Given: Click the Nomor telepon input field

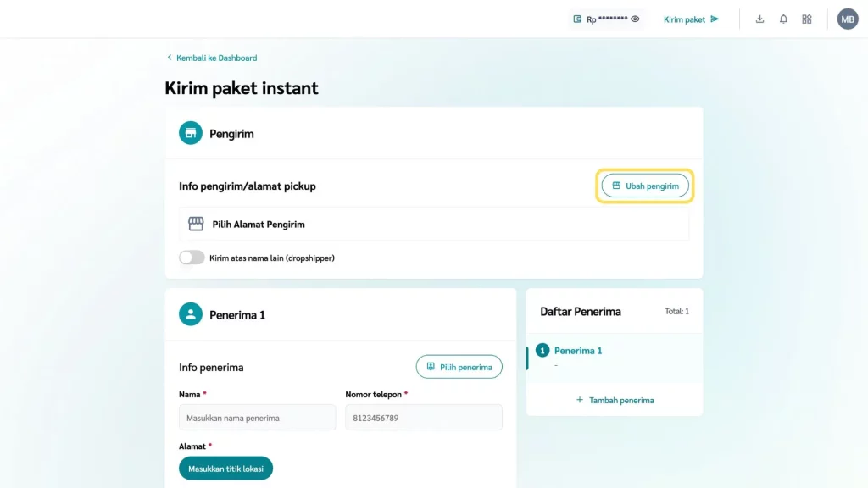Looking at the screenshot, I should [423, 418].
